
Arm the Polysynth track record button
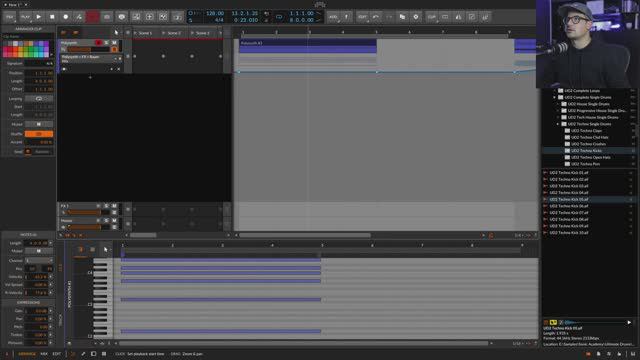tap(98, 42)
